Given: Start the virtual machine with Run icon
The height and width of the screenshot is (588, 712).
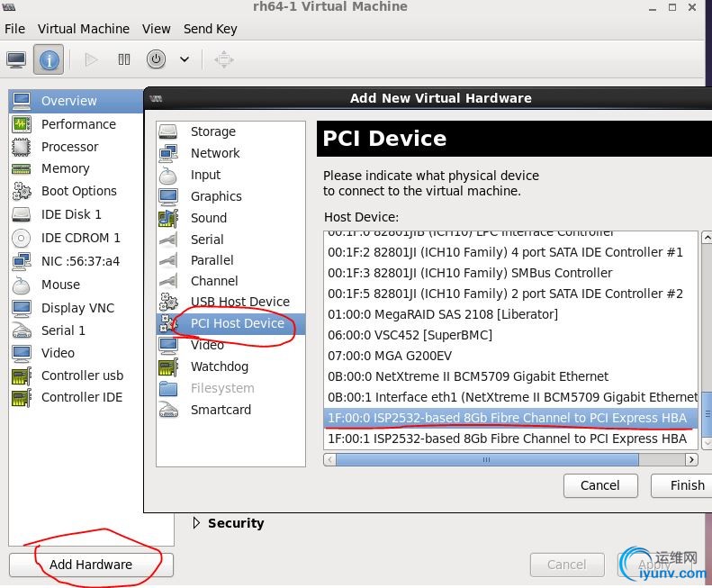Looking at the screenshot, I should coord(91,59).
